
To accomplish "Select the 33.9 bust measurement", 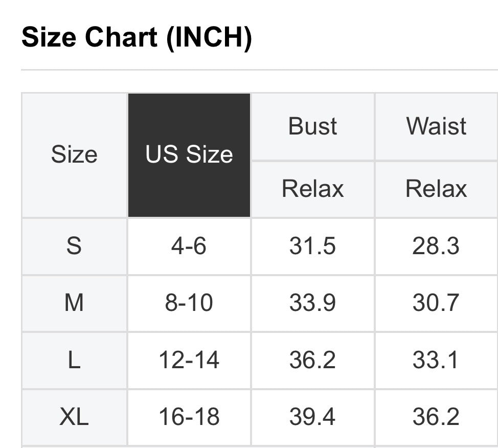I will (312, 303).
